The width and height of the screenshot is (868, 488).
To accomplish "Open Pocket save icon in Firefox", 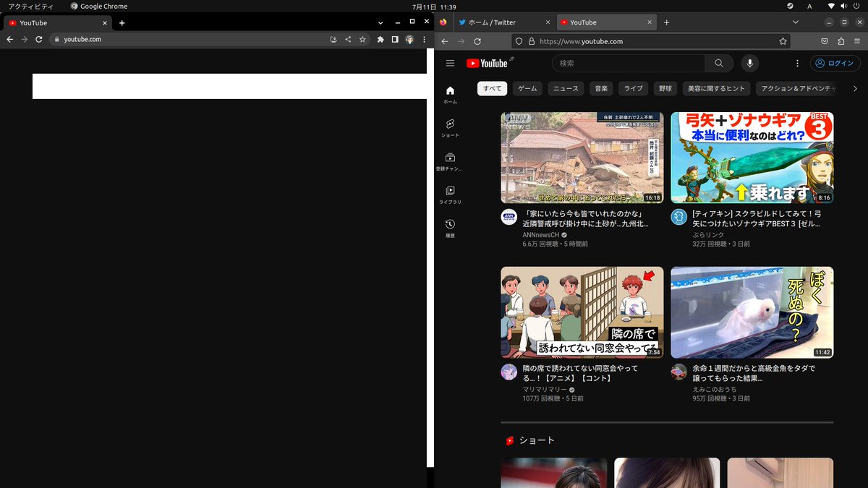I will [x=825, y=41].
